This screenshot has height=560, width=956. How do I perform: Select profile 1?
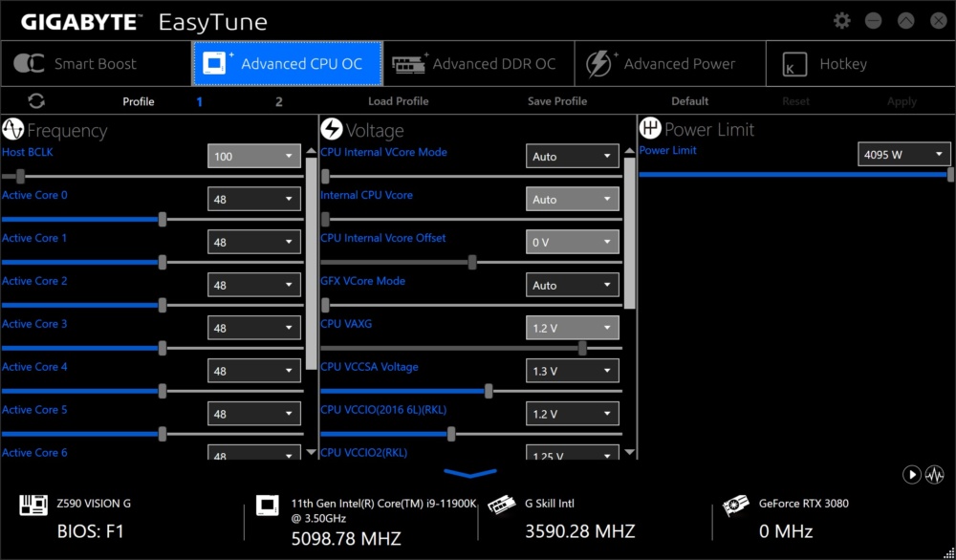(x=200, y=101)
